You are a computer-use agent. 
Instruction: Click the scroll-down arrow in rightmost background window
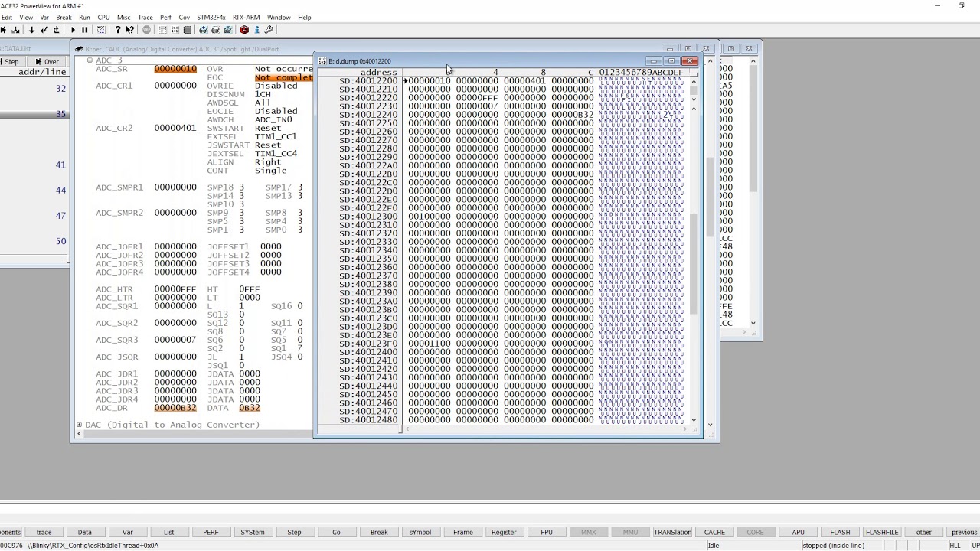(x=753, y=323)
